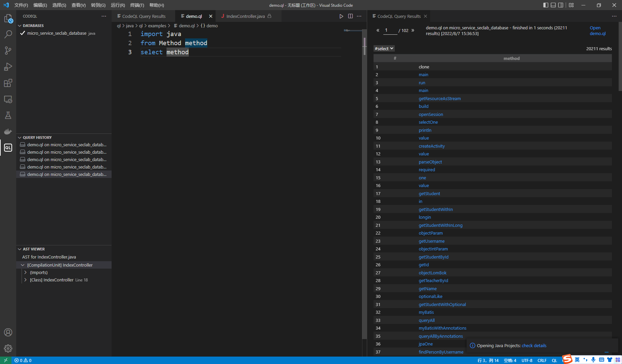This screenshot has width=622, height=364.
Task: Expand the (Imports) AST node
Action: [25, 273]
